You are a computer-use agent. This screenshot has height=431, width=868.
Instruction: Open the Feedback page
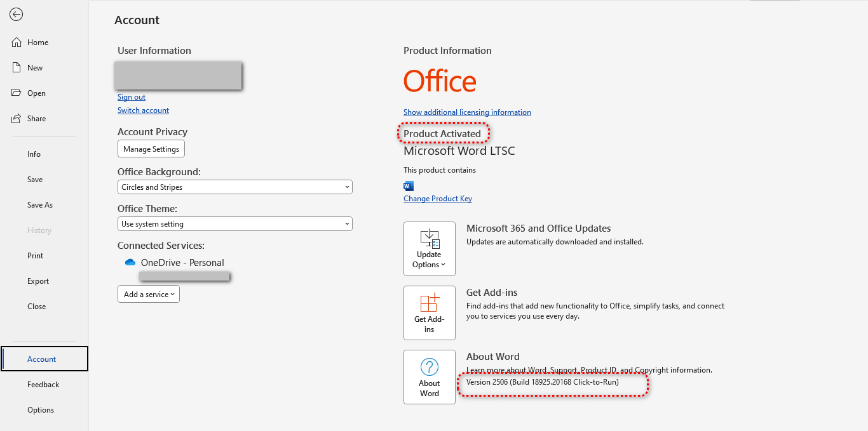43,385
